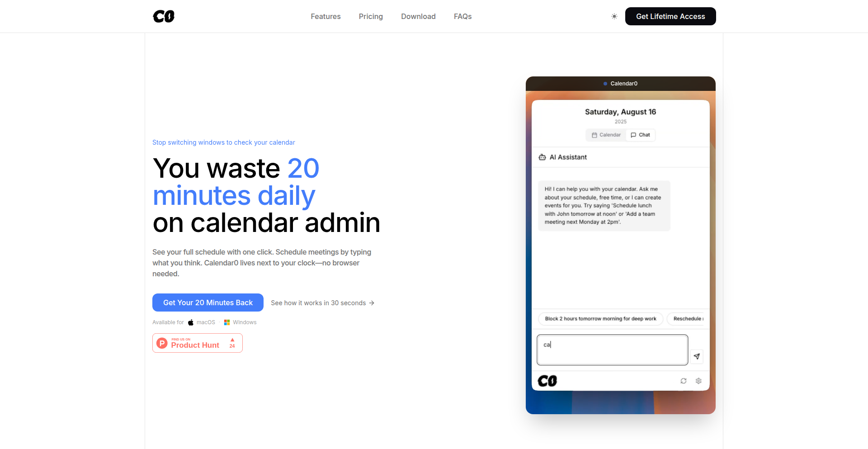The height and width of the screenshot is (449, 868).
Task: Focus the chat message input field
Action: 612,350
